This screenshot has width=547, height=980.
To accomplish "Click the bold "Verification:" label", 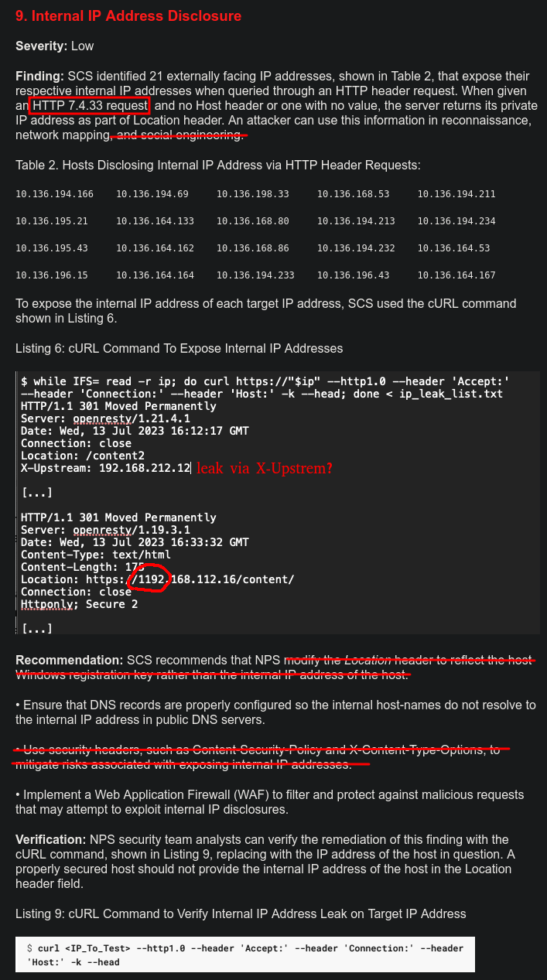I will pos(51,839).
